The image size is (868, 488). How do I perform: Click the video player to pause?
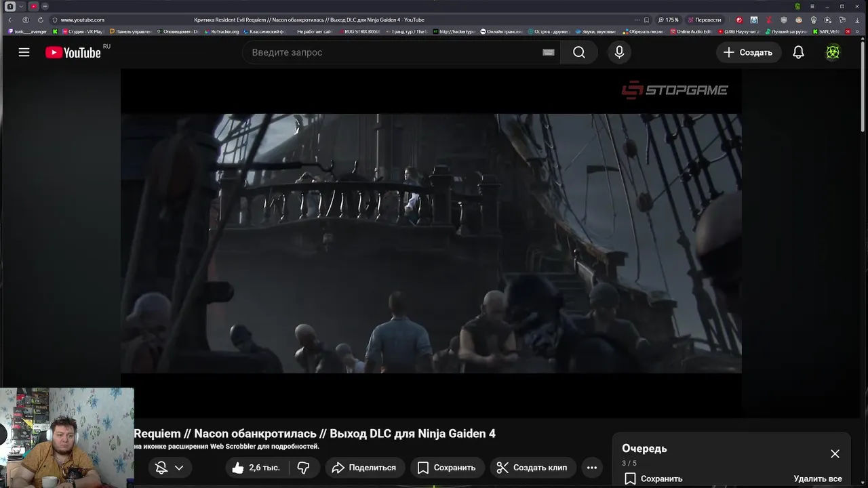431,243
